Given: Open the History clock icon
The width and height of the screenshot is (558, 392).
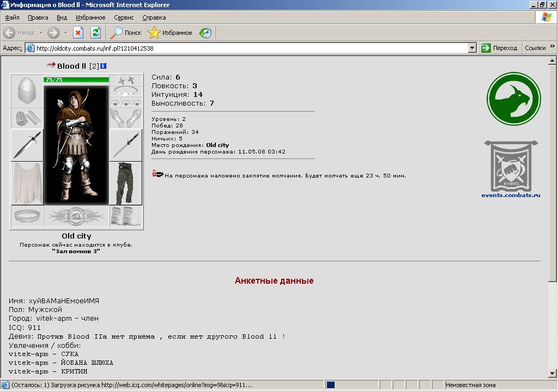Looking at the screenshot, I should tap(205, 33).
